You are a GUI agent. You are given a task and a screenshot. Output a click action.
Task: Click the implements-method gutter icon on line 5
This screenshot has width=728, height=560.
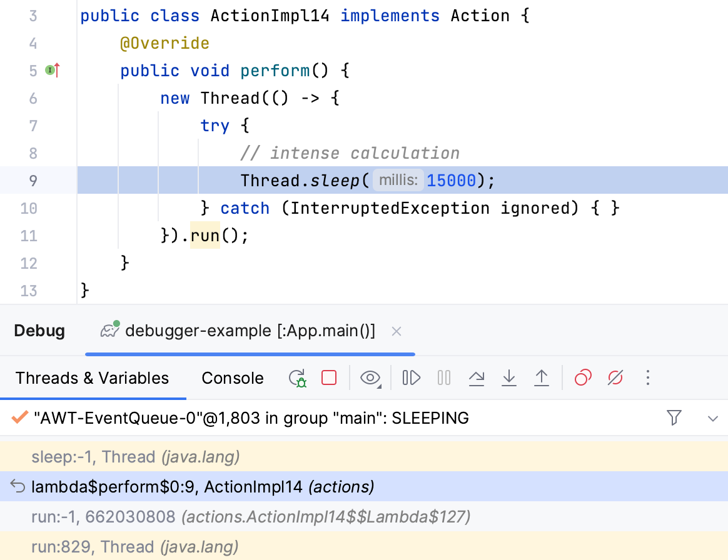pos(53,70)
